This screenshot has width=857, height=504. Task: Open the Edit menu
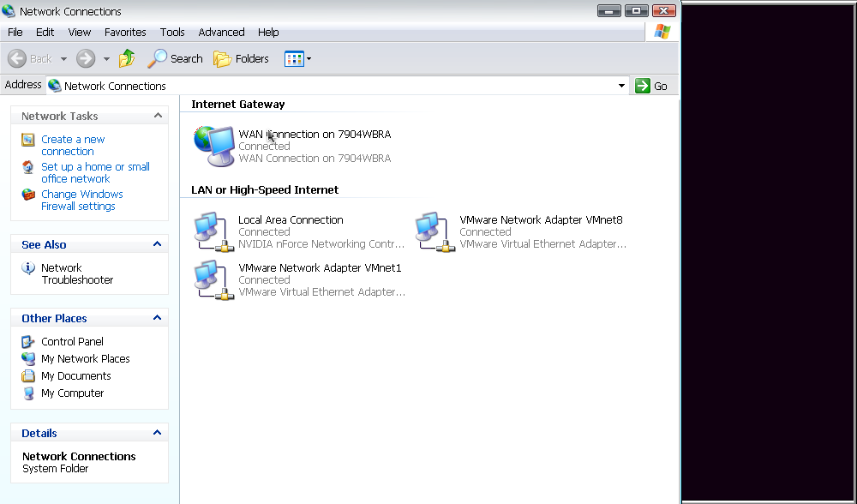click(x=45, y=33)
